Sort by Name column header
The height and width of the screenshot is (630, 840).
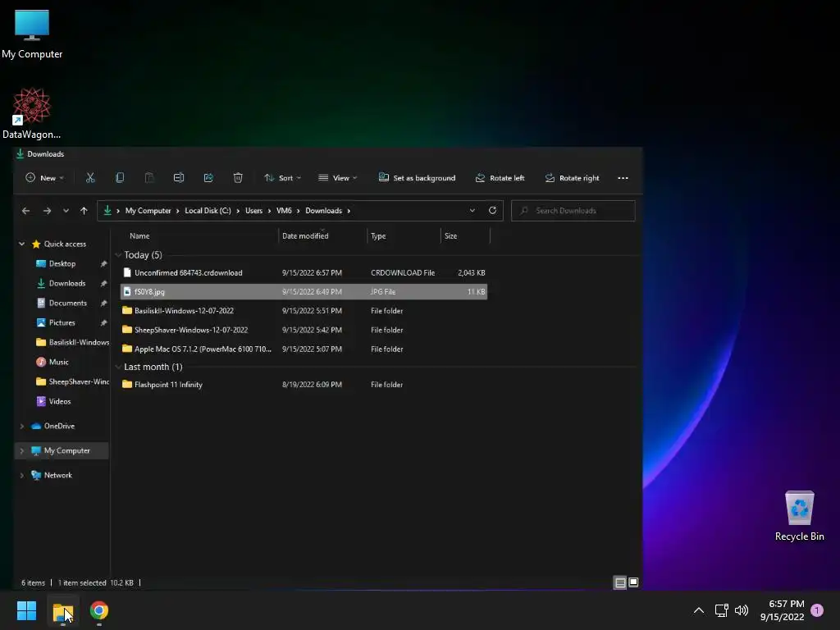coord(139,235)
